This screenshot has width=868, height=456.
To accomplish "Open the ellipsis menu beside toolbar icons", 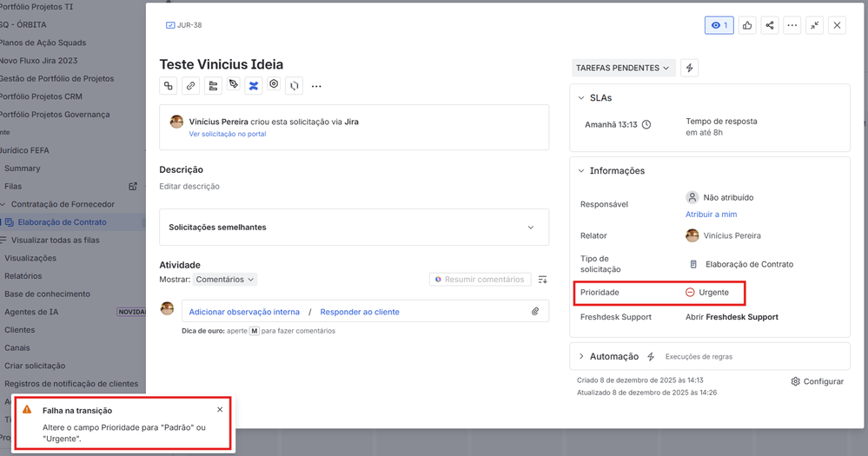I will pos(316,86).
